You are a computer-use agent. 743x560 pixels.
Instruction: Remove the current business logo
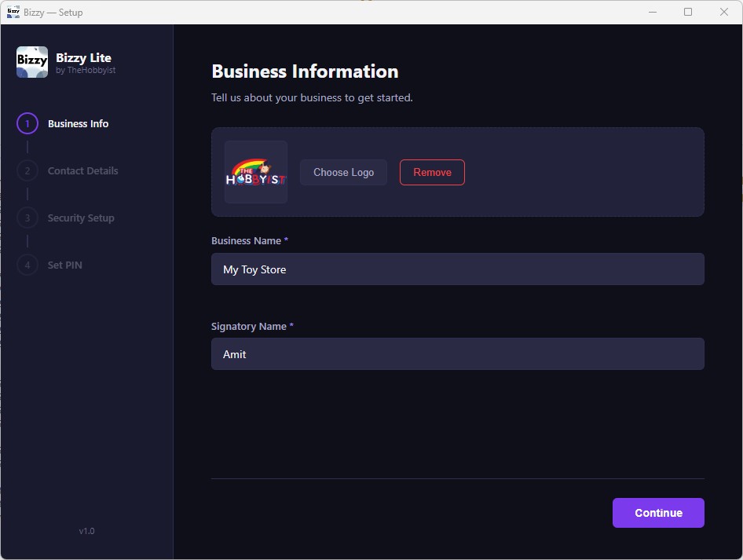(432, 171)
